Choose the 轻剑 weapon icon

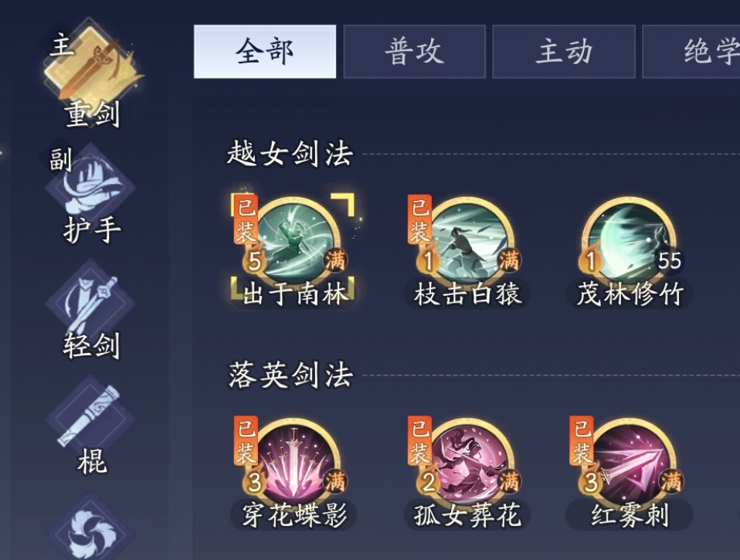pos(90,302)
